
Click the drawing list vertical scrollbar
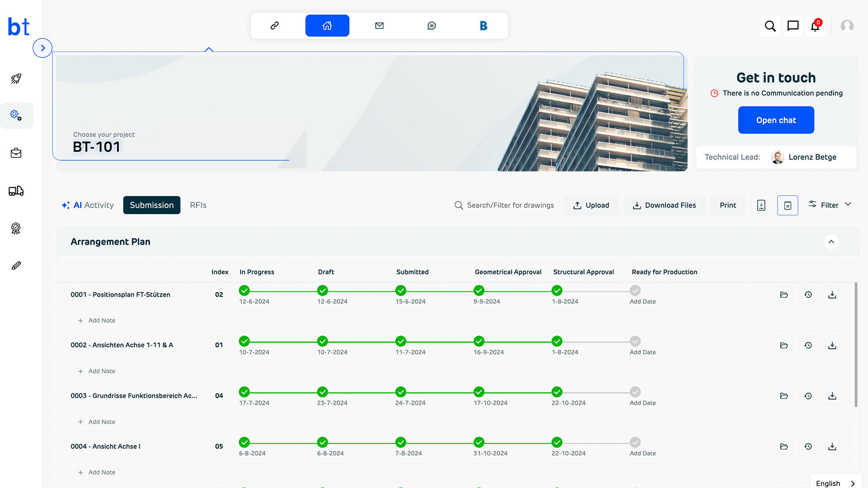tap(856, 344)
